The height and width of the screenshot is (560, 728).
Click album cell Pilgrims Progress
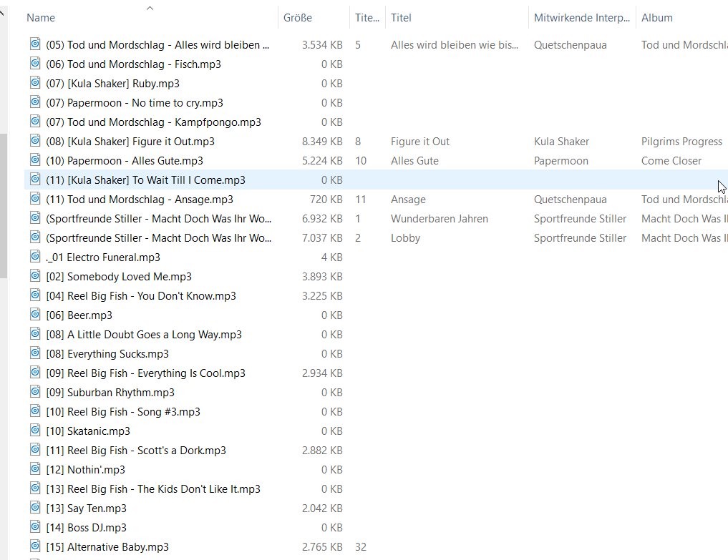[681, 142]
